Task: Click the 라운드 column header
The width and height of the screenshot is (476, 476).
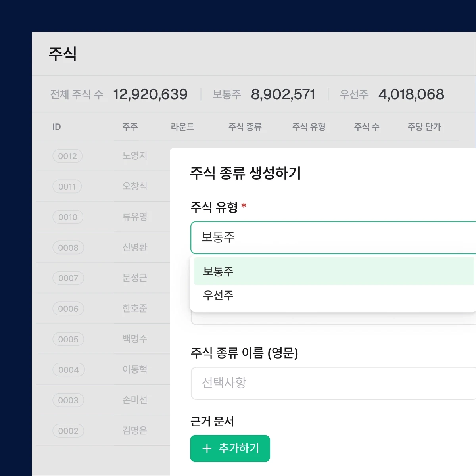Action: 182,127
